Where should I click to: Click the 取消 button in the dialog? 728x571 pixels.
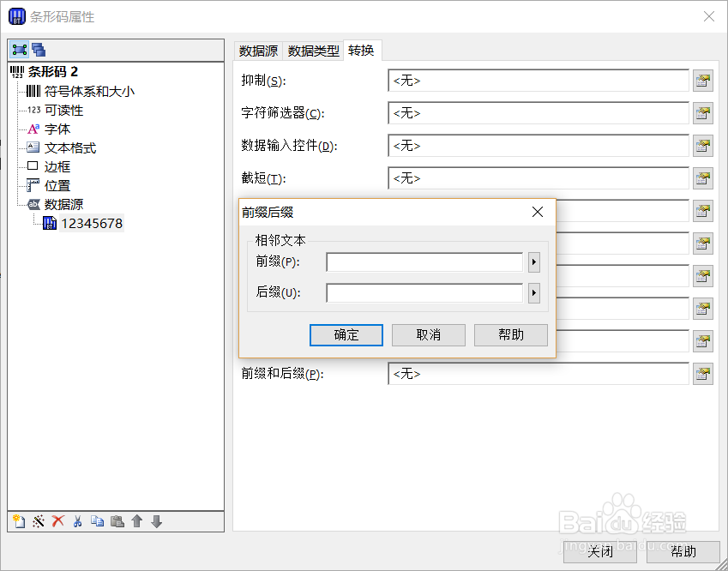(x=429, y=335)
